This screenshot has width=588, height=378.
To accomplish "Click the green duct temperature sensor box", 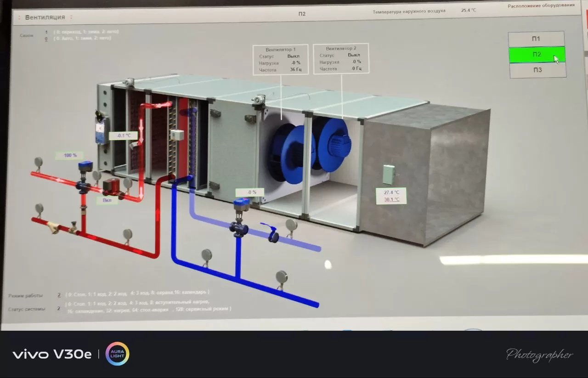I will coord(389,174).
